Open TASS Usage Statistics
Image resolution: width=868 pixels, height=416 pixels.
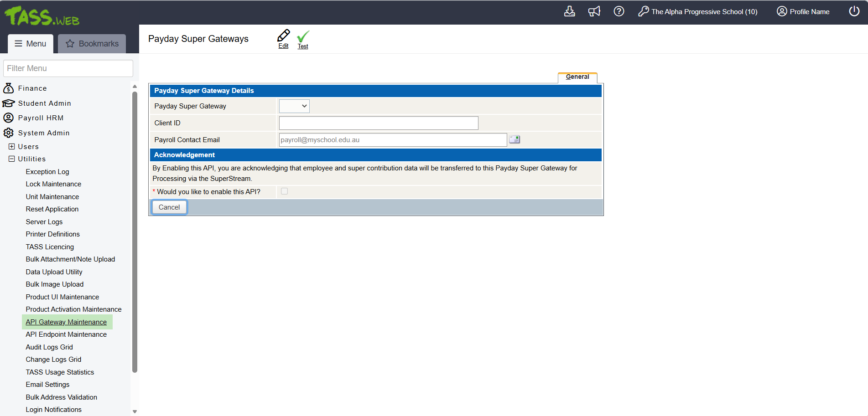60,372
